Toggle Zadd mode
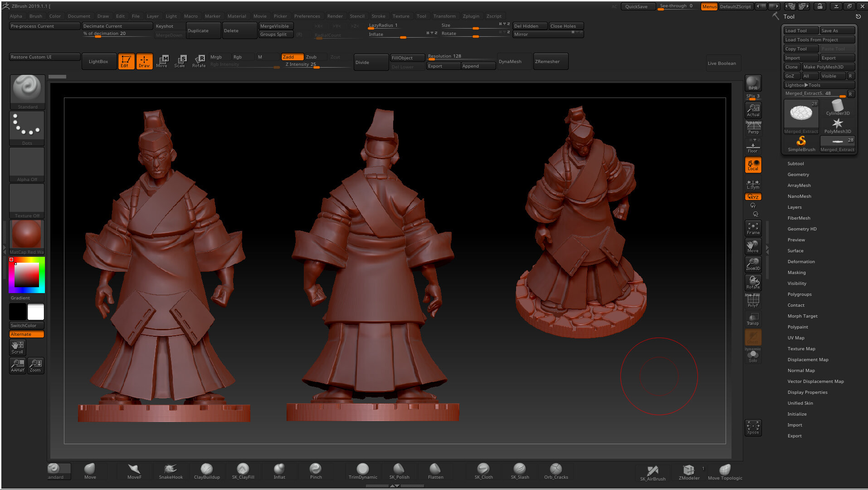Image resolution: width=868 pixels, height=490 pixels. pyautogui.click(x=292, y=57)
